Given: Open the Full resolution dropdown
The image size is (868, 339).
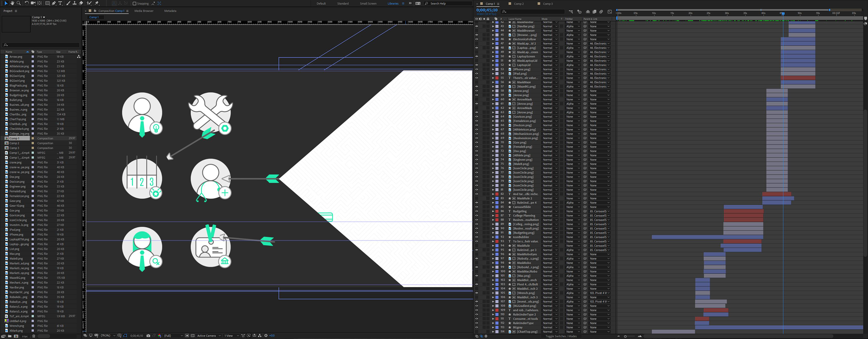Looking at the screenshot, I should click(x=173, y=336).
